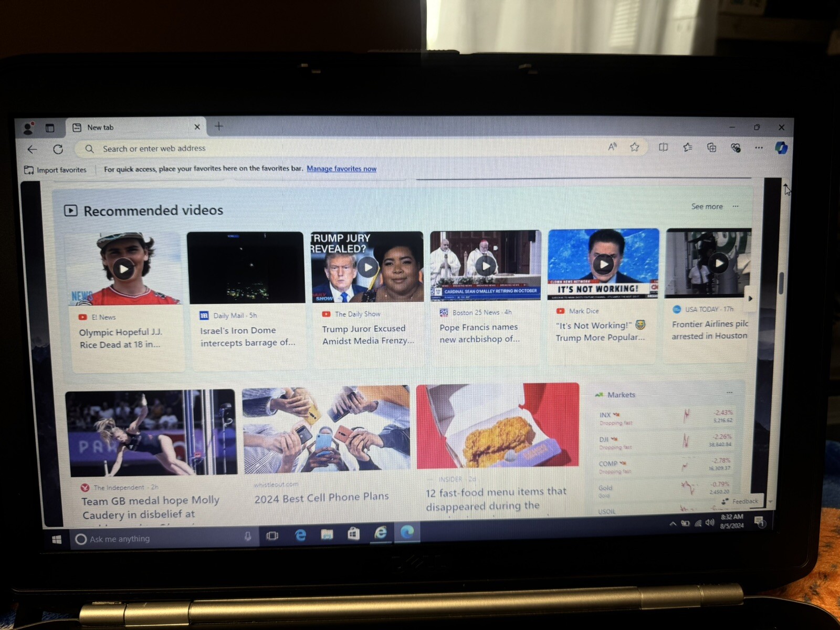Open the Markets widget title
840x630 pixels.
pos(621,395)
